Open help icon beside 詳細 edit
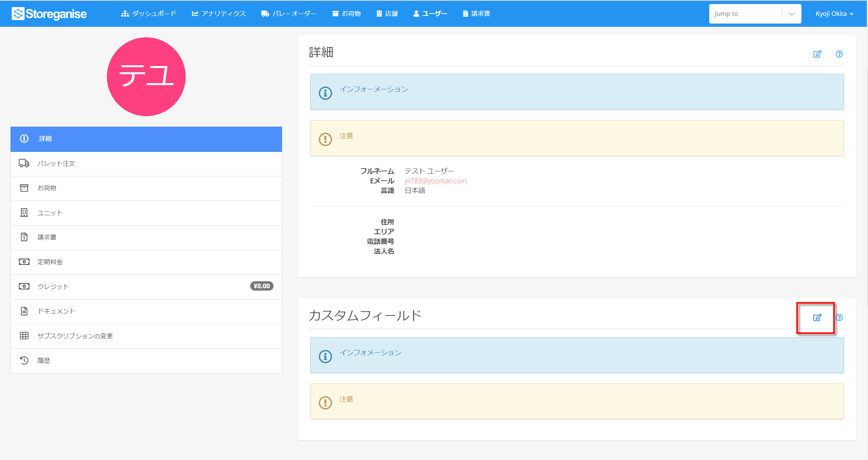 click(x=839, y=54)
